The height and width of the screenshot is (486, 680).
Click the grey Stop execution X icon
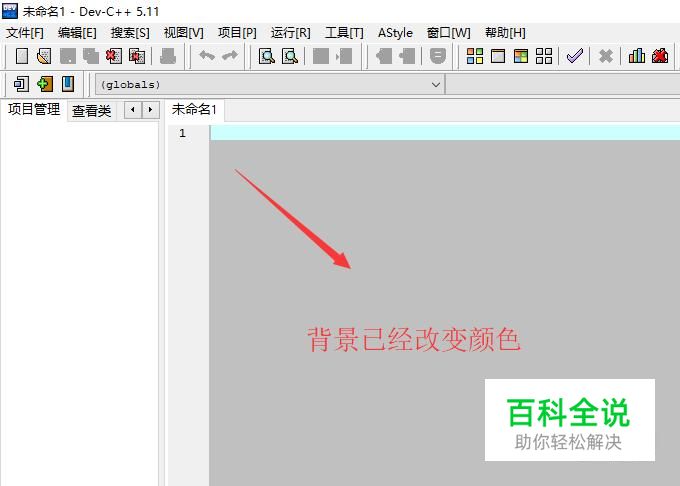[x=605, y=56]
